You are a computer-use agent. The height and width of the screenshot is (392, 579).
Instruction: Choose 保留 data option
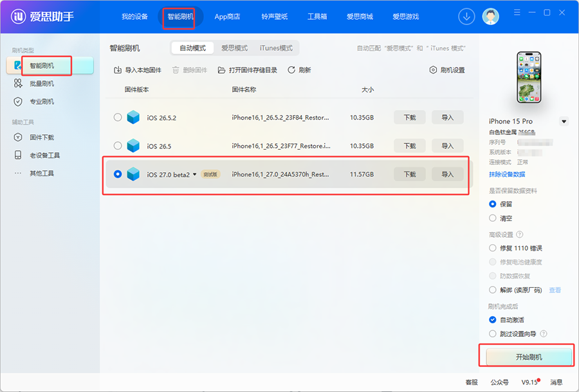pos(493,204)
